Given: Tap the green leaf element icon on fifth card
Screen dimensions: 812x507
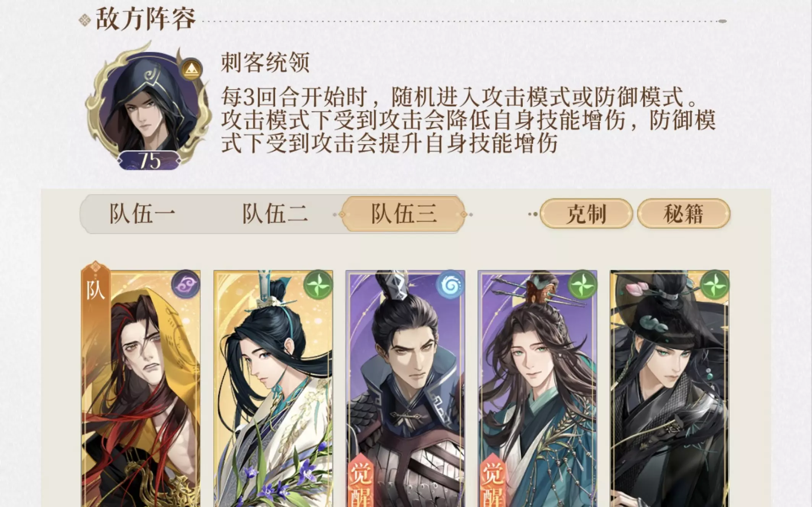Looking at the screenshot, I should click(715, 284).
